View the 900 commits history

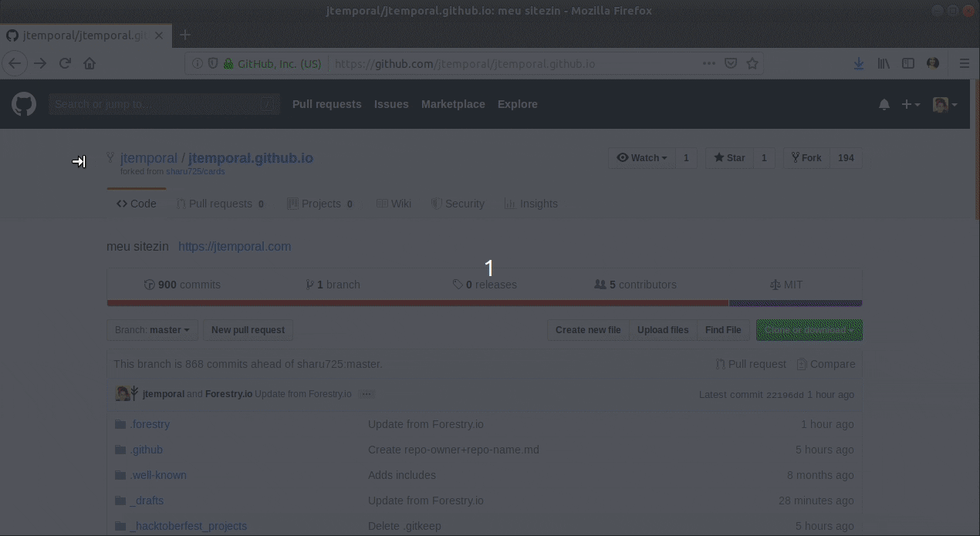[x=182, y=285]
